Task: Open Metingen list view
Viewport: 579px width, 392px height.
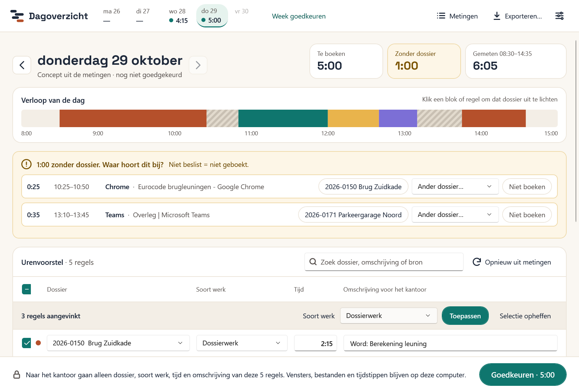Action: [x=457, y=16]
